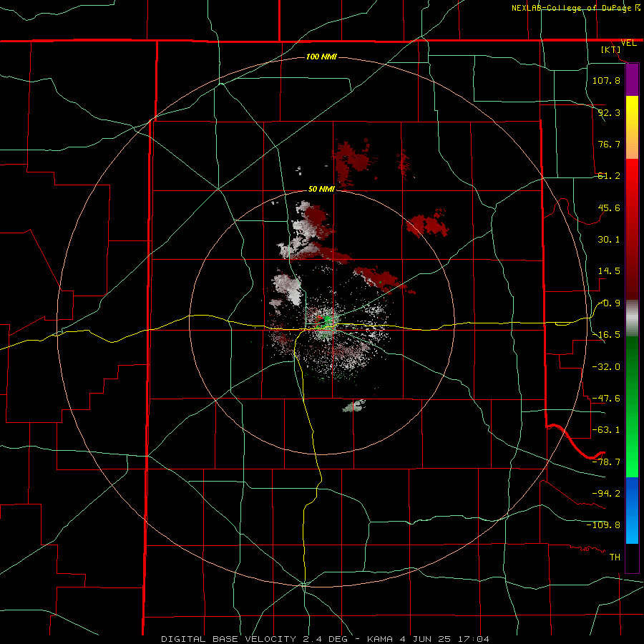Click the 50 NMI range ring label
Viewport: 644px width, 644px height.
321,189
